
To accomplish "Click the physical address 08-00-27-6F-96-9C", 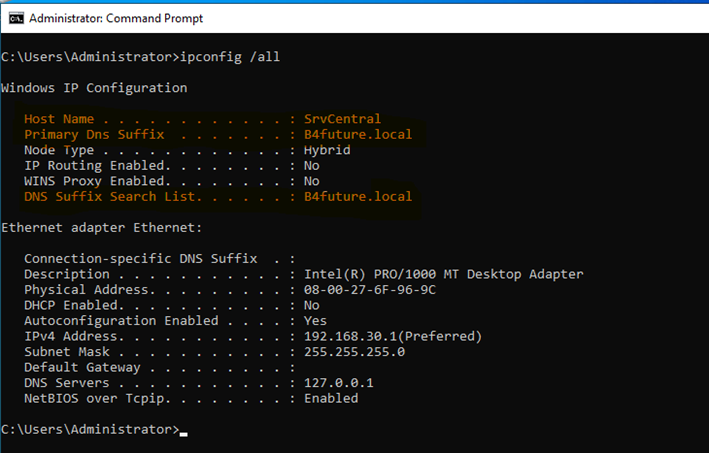I will pos(369,290).
